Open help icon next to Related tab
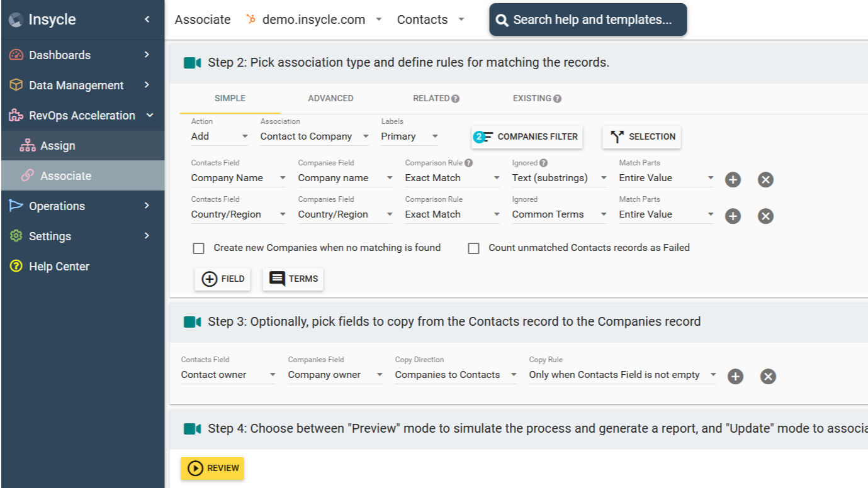 click(x=455, y=99)
